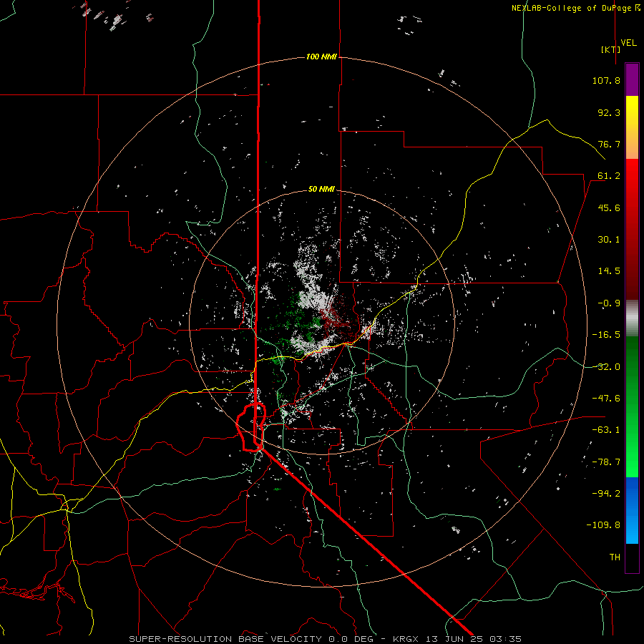Pick the green segment of the velocity color bar
The image size is (644, 644).
click(x=632, y=406)
